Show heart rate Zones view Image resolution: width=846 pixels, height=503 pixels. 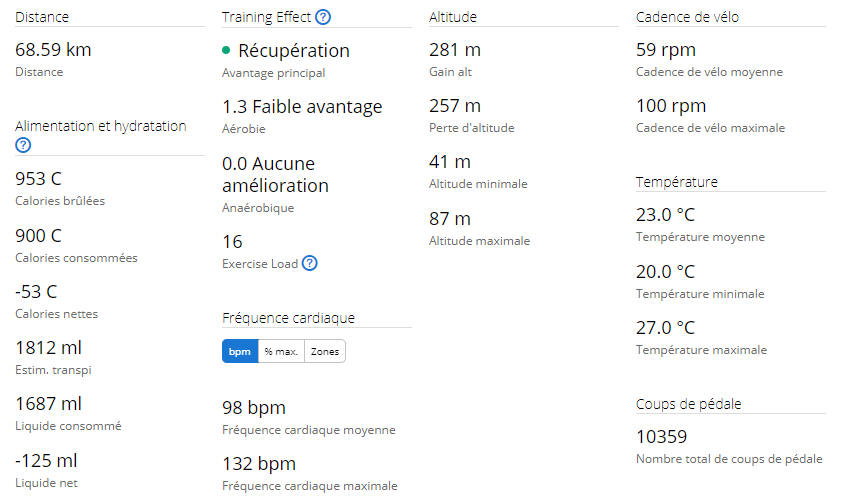(x=325, y=351)
